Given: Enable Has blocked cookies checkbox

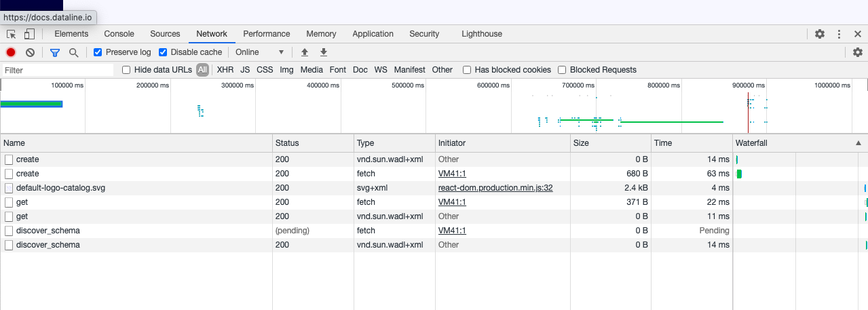Looking at the screenshot, I should point(467,70).
